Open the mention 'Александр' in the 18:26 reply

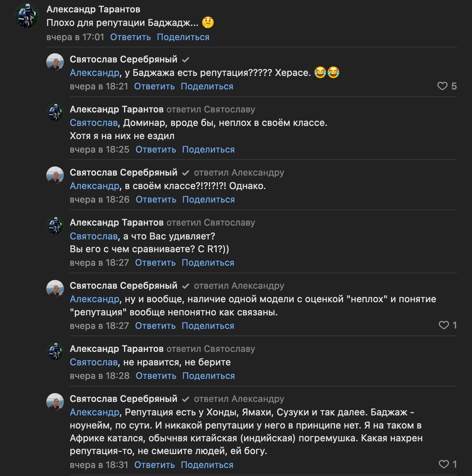point(94,186)
